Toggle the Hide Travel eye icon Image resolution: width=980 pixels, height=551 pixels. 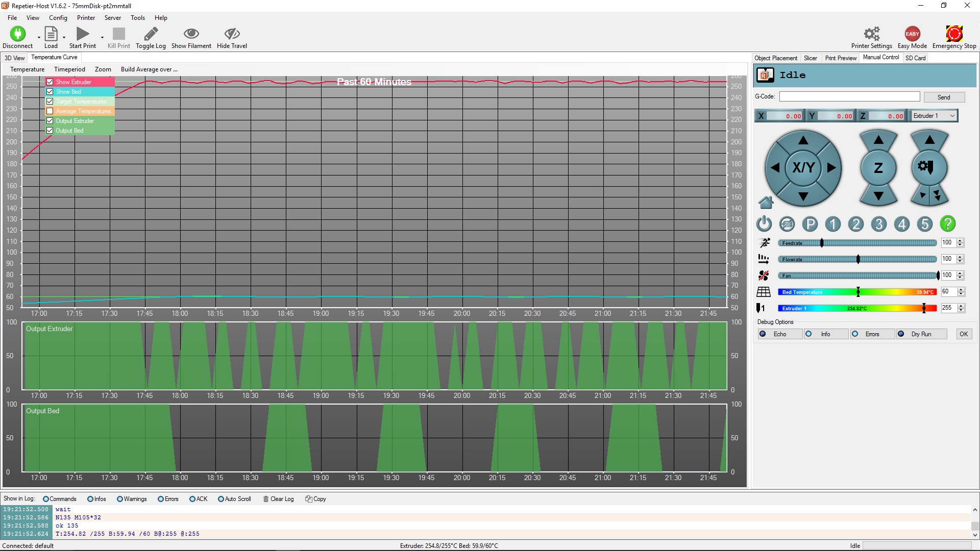coord(232,34)
